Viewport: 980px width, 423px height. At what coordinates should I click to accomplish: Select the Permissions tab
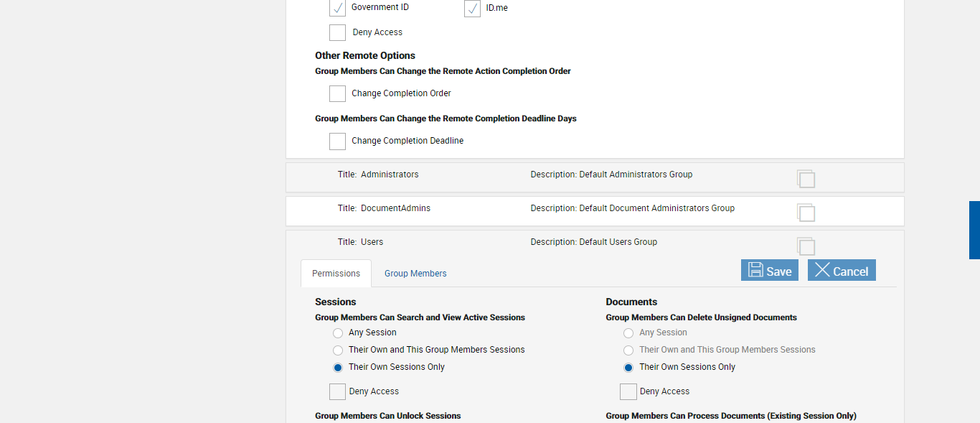pos(336,274)
